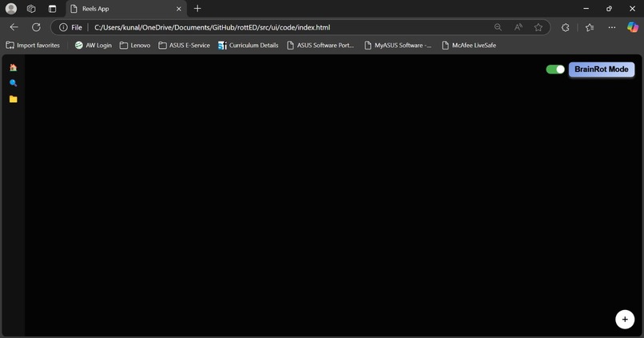The height and width of the screenshot is (338, 644).
Task: Open the AW Login bookmark
Action: point(93,46)
